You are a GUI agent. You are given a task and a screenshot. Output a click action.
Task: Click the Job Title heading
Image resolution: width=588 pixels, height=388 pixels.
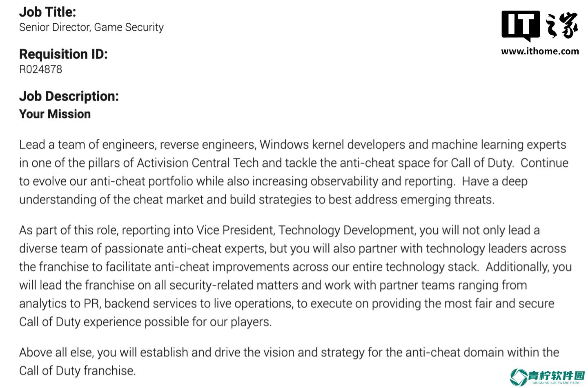tap(47, 12)
